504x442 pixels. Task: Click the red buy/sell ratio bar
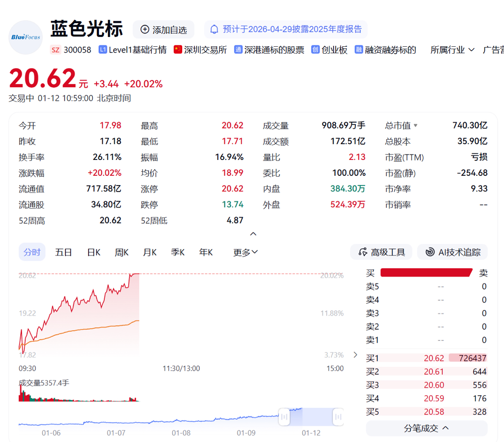click(x=426, y=273)
